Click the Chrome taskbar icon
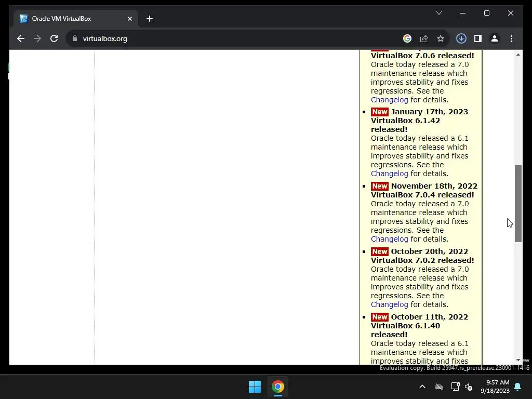Screen dimensions: 532x399 (277, 387)
